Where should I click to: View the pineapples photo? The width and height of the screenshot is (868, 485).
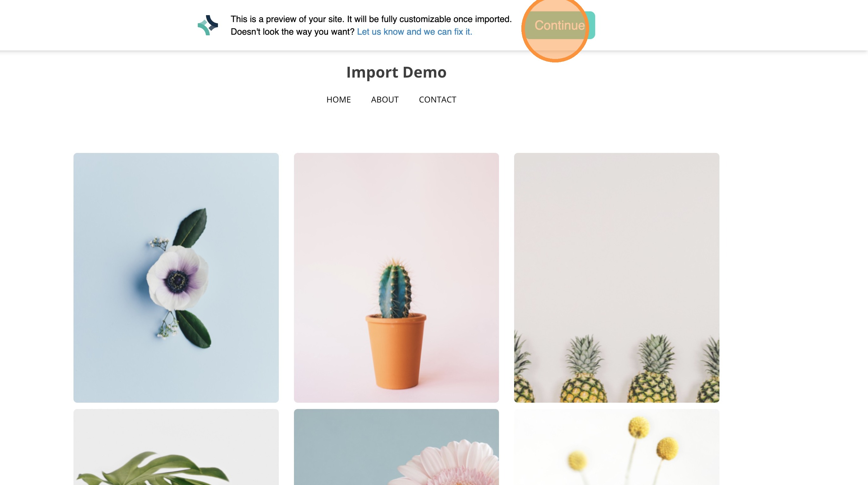617,278
